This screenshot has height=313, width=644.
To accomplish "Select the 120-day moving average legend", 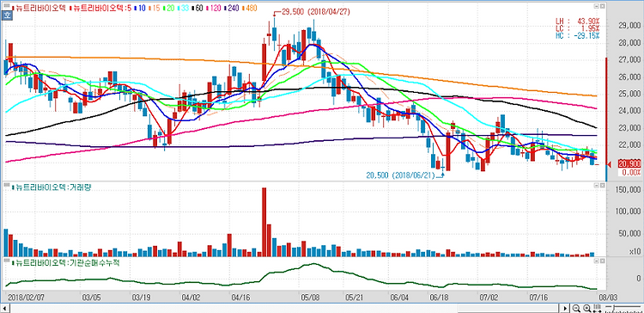I will [214, 8].
